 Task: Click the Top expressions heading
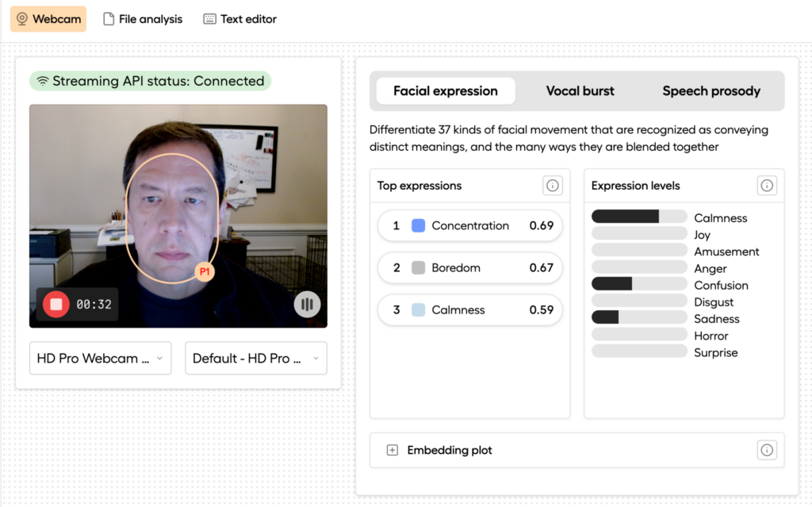[419, 186]
